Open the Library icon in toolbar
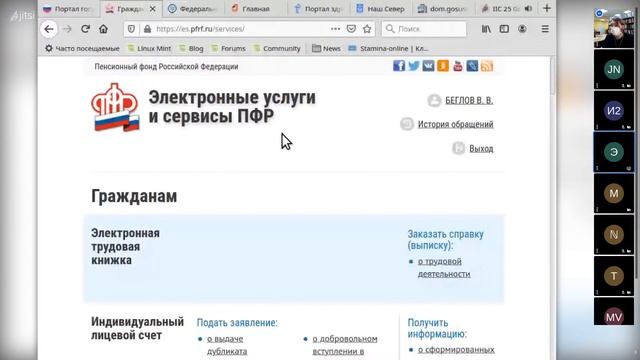Image resolution: width=640 pixels, height=360 pixels. point(486,29)
